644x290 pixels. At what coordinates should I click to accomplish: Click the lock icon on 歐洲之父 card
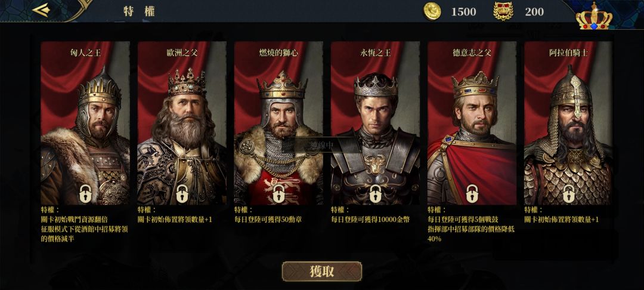[x=182, y=193]
